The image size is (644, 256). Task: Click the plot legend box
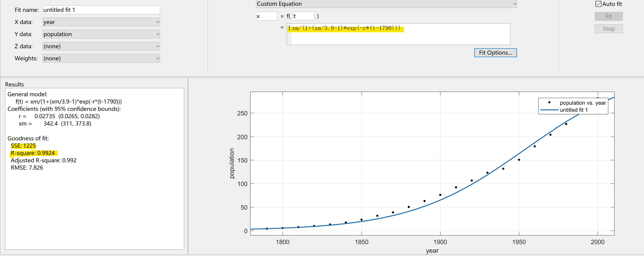pyautogui.click(x=573, y=106)
